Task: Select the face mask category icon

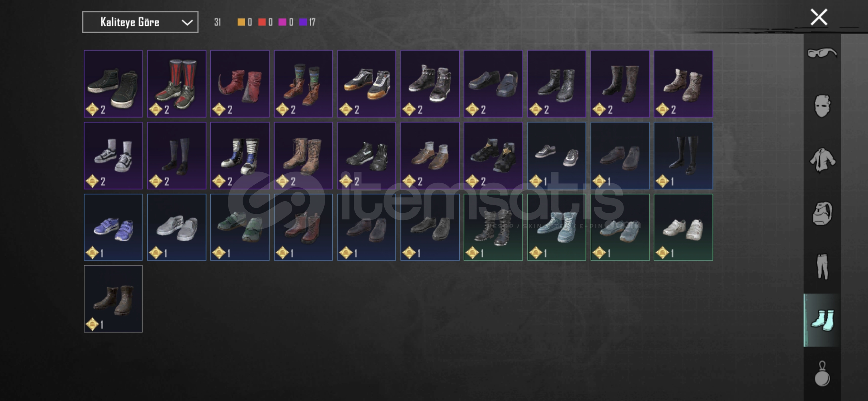Action: (822, 106)
